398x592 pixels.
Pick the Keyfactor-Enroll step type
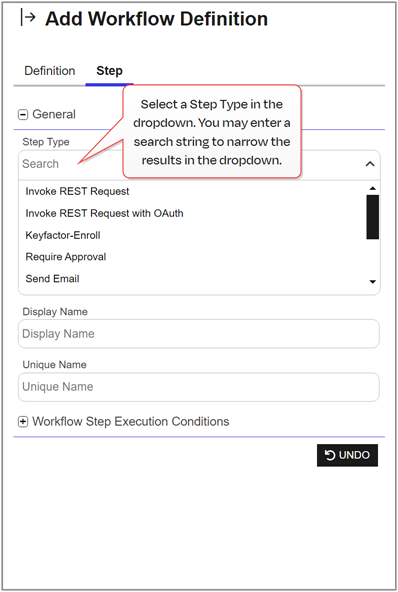coord(63,235)
